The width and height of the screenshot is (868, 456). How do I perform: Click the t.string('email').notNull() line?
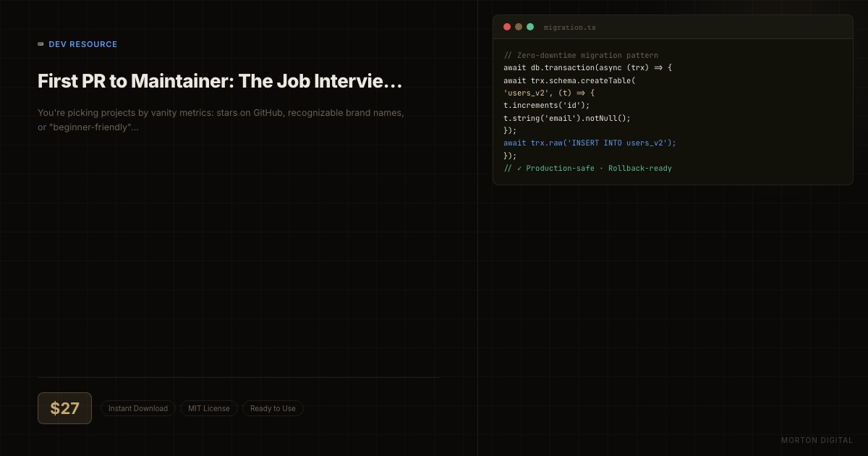point(567,118)
